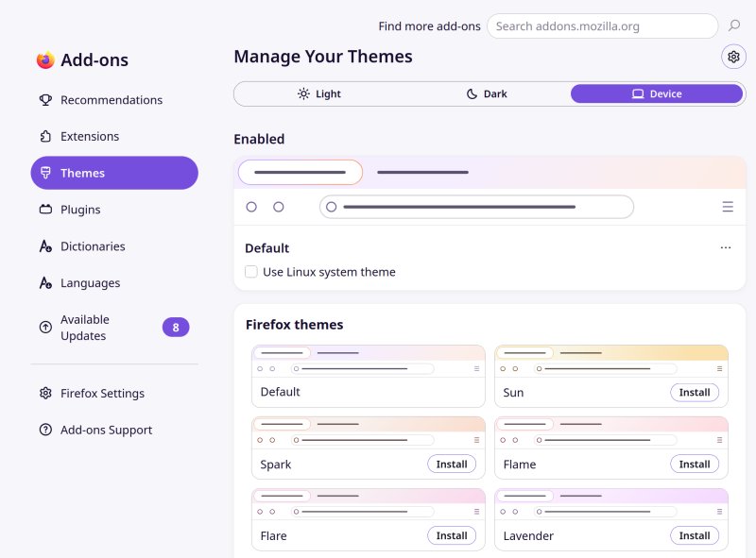756x558 pixels.
Task: Click the Firefox Settings gear icon
Action: coord(45,393)
